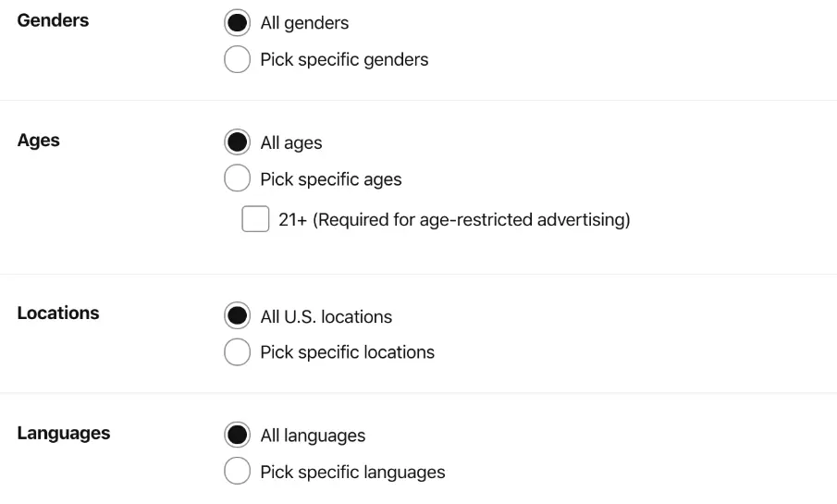
Task: Click the "Required for age-restricted advertising" text
Action: pyautogui.click(x=472, y=220)
